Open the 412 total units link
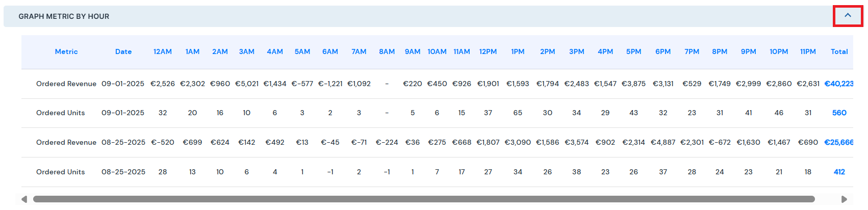The width and height of the screenshot is (868, 210). [839, 172]
